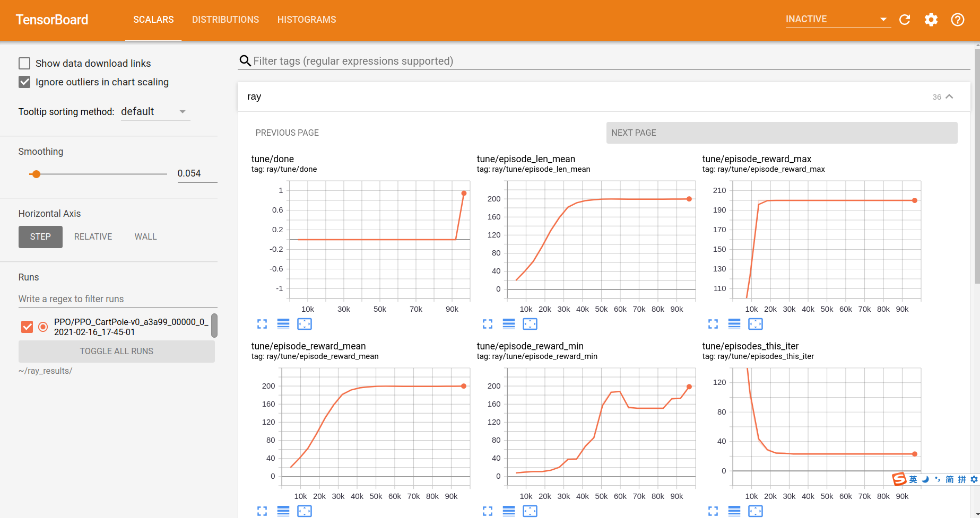Click the Sogou input method S icon

[899, 479]
